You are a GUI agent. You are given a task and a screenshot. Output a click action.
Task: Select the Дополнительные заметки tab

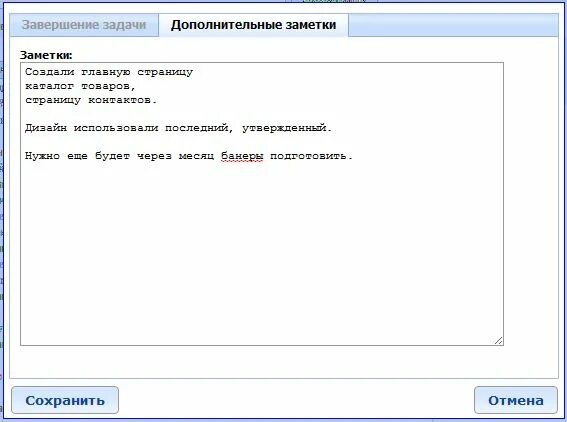click(x=253, y=25)
